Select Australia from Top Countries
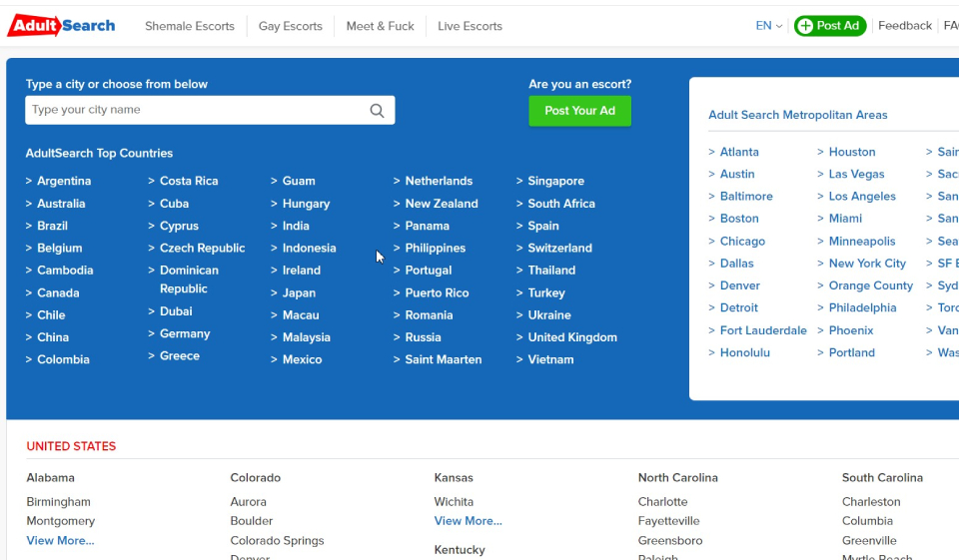The width and height of the screenshot is (959, 560). [x=61, y=204]
